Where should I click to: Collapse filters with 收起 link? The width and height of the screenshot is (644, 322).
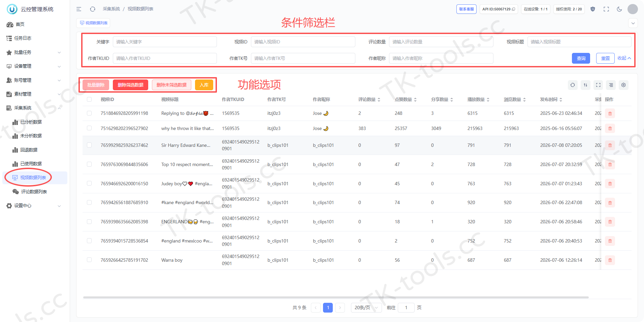(x=624, y=58)
